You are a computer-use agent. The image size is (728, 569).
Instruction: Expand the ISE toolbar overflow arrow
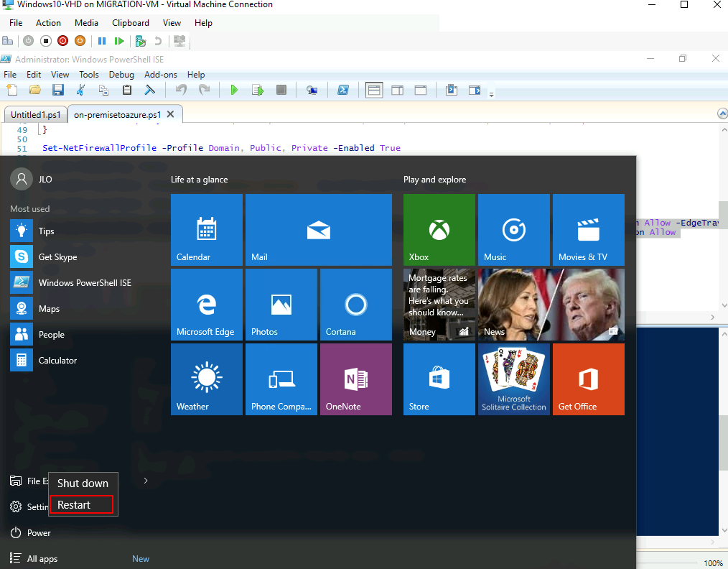coord(491,94)
